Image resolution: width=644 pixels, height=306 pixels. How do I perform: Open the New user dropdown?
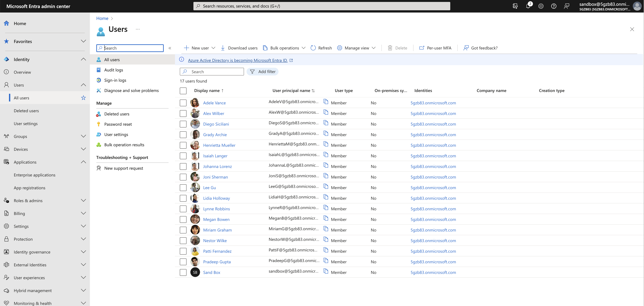[200, 48]
